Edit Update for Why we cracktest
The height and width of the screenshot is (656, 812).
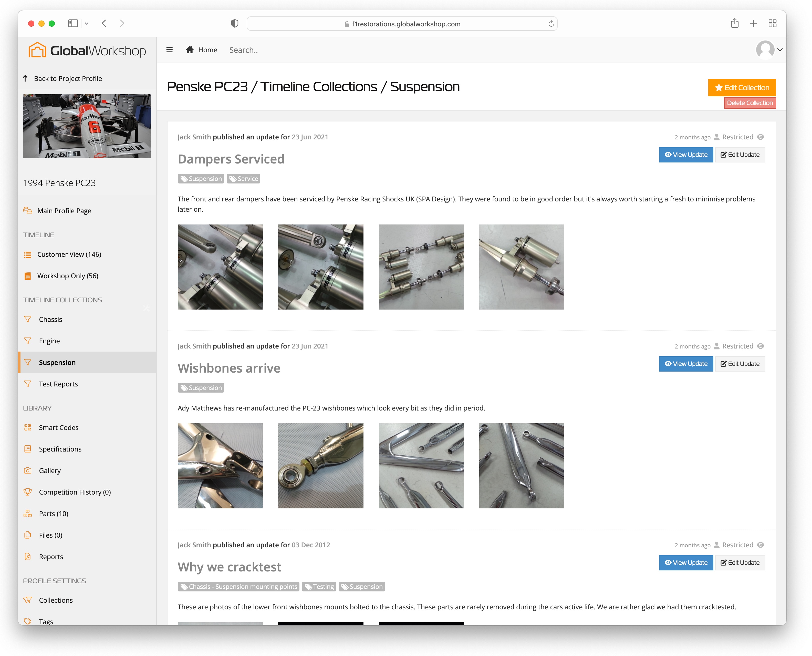pyautogui.click(x=740, y=563)
